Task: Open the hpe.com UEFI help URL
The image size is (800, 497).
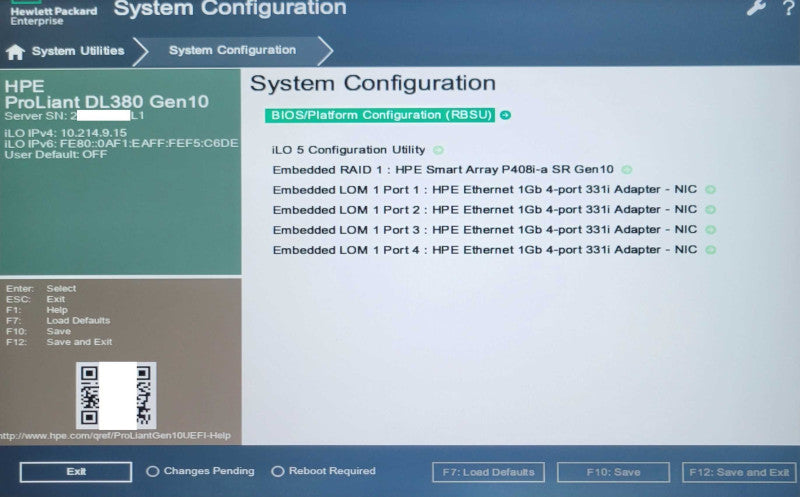Action: pos(115,436)
